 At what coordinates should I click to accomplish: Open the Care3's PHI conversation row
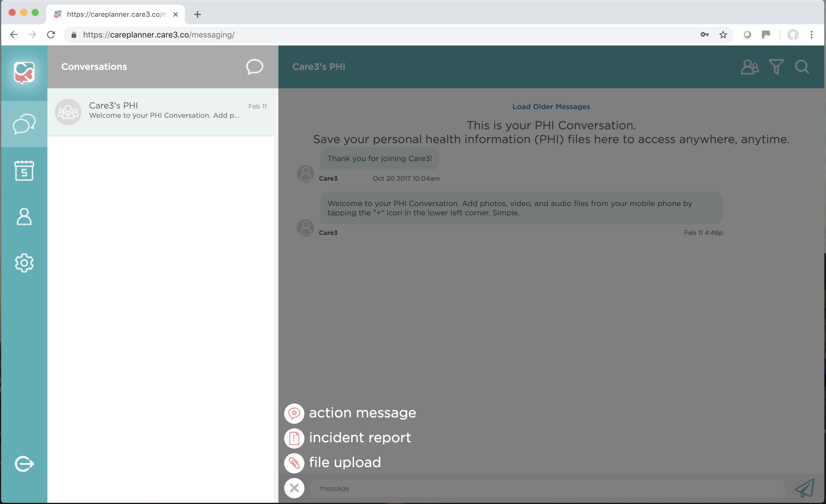tap(161, 112)
